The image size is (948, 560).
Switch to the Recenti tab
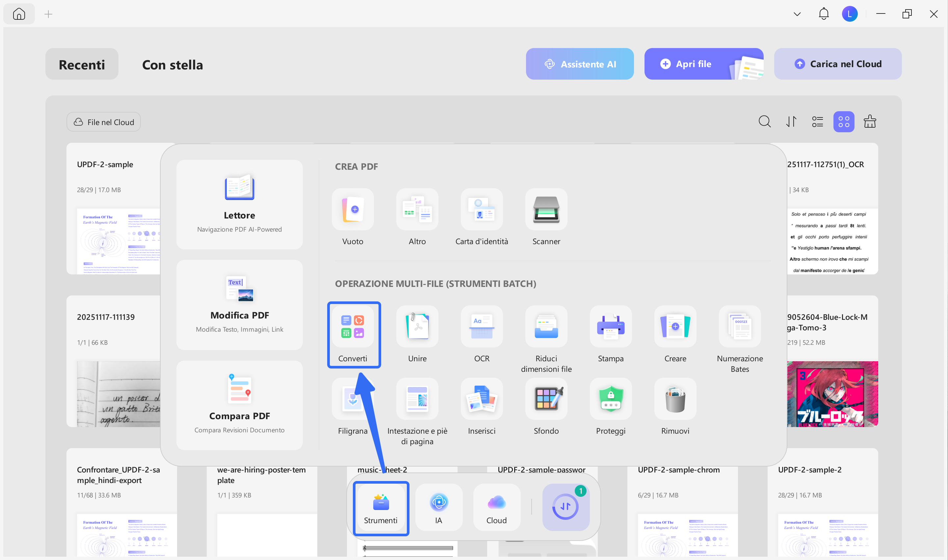tap(82, 64)
